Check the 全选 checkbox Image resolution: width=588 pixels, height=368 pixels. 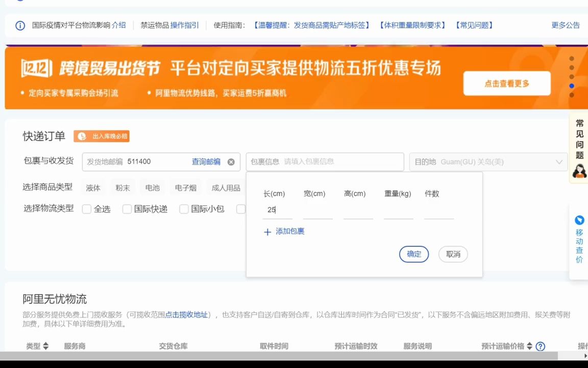[87, 209]
